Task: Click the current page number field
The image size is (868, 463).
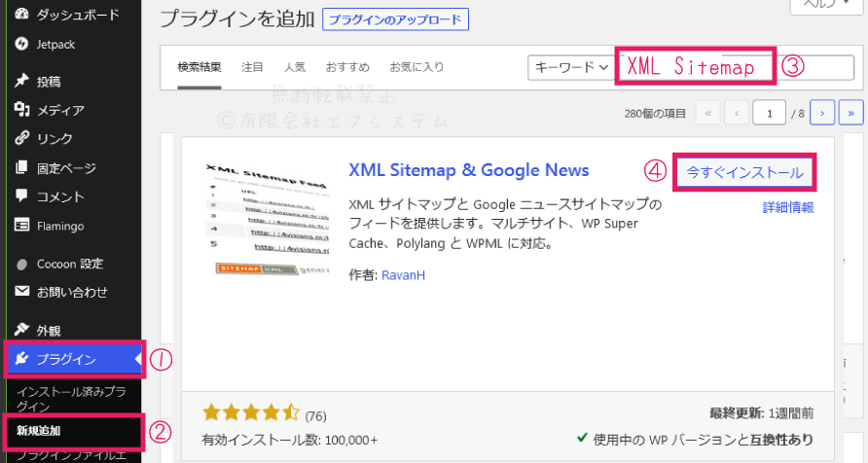Action: click(x=769, y=114)
